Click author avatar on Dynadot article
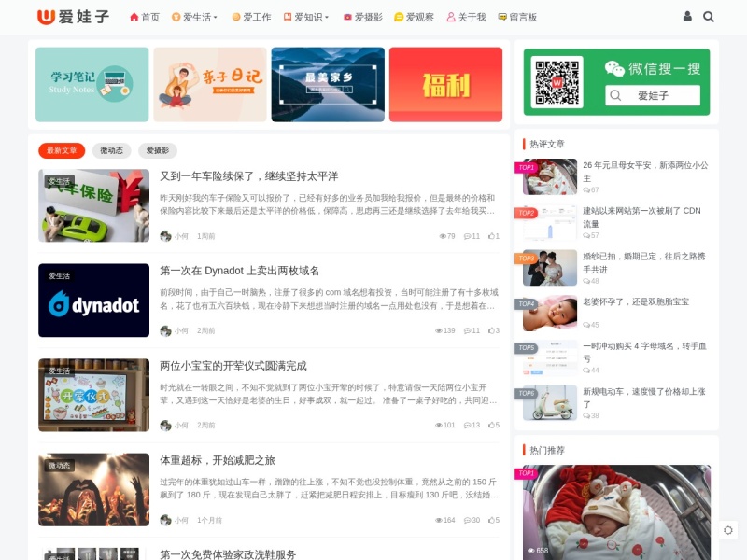Screen dimensions: 747x560 tap(165, 330)
